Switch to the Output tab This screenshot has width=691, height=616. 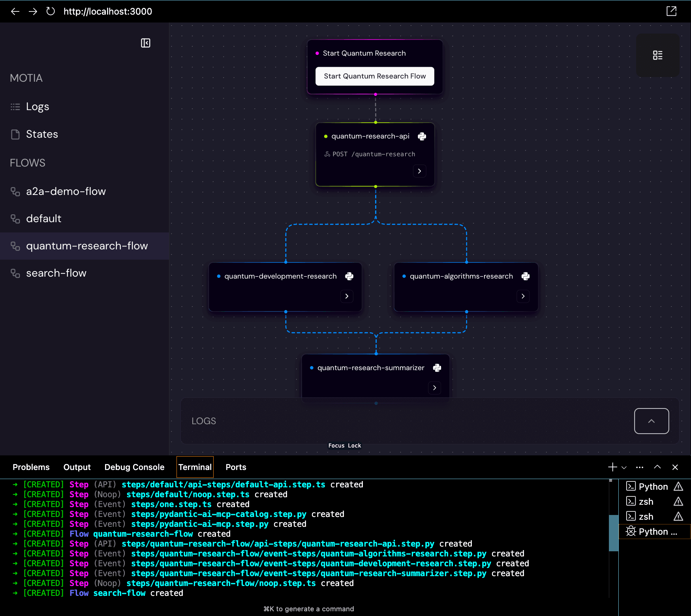coord(77,467)
